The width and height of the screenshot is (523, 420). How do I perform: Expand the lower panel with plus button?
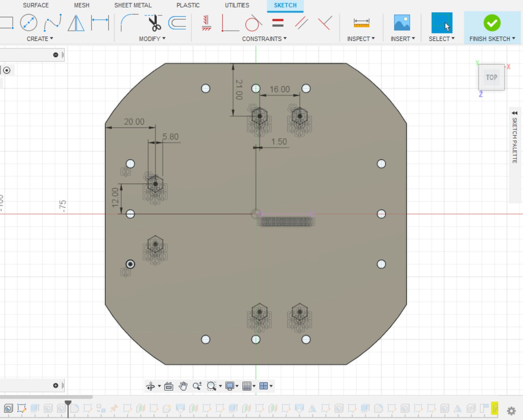(x=56, y=386)
